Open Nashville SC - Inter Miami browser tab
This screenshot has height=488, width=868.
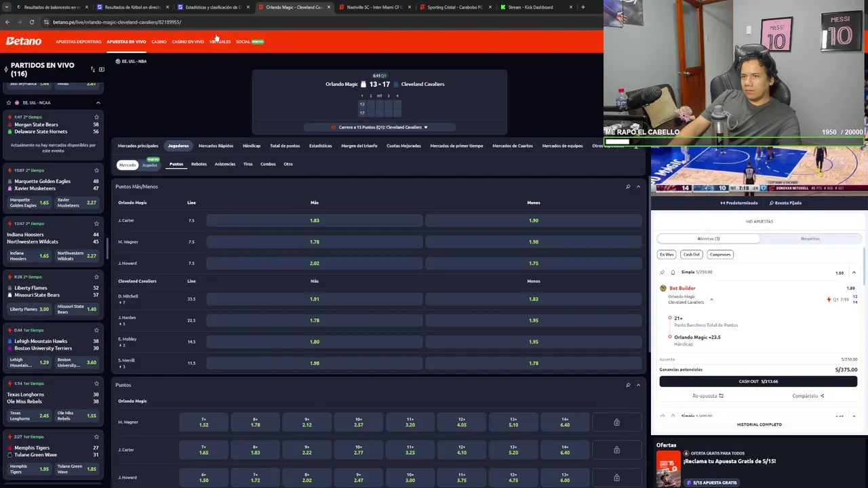coord(374,7)
